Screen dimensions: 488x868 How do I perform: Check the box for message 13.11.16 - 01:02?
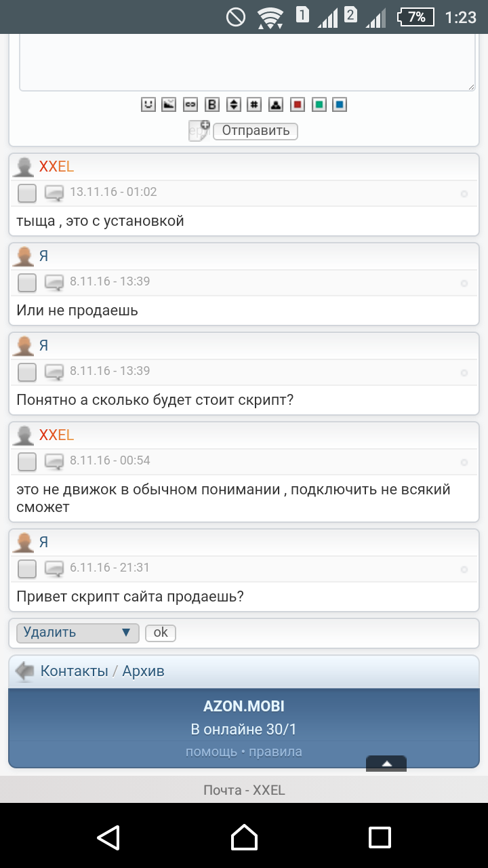27,193
